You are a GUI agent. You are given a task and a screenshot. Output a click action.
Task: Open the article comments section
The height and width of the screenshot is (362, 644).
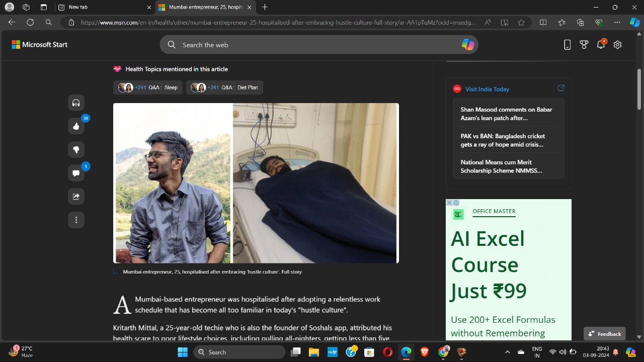(76, 173)
